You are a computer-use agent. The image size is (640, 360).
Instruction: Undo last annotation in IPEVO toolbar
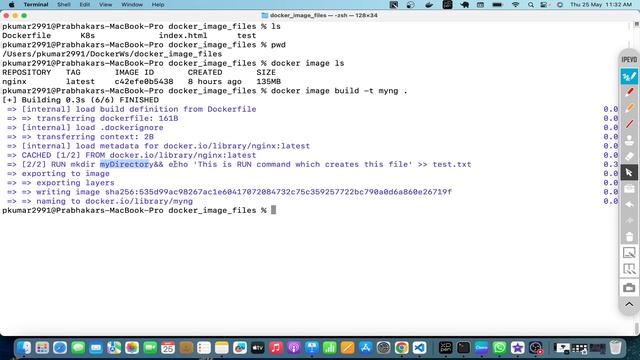[x=629, y=204]
